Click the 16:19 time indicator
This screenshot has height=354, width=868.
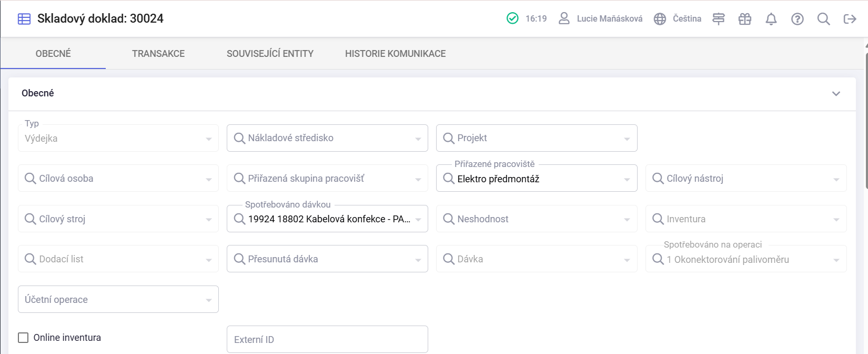pos(536,19)
